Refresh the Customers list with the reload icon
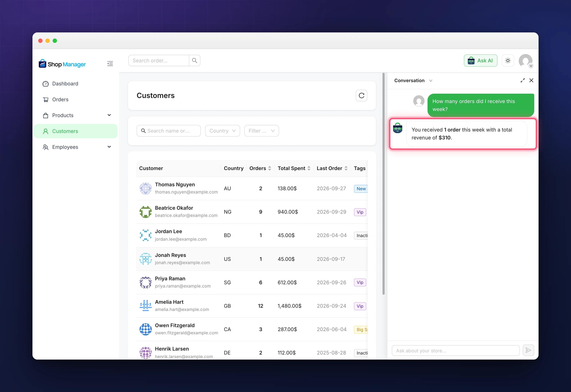This screenshot has height=392, width=571. [x=361, y=95]
